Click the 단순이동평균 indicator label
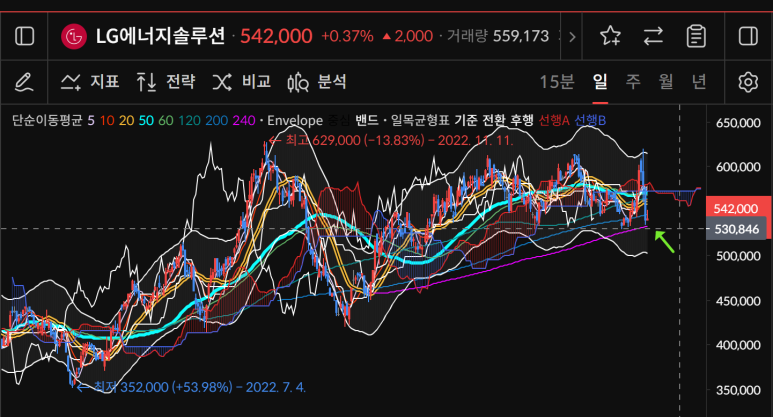Screen dimensions: 773x417 tap(47, 120)
